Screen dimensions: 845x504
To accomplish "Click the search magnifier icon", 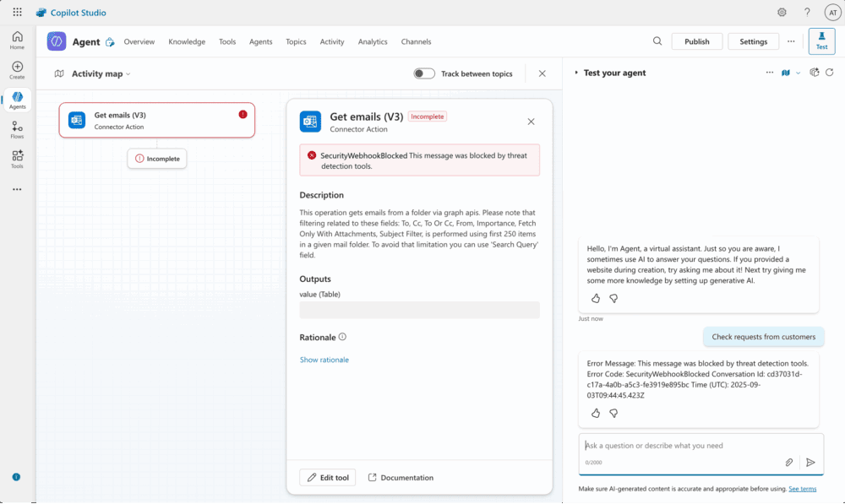I will pyautogui.click(x=657, y=41).
